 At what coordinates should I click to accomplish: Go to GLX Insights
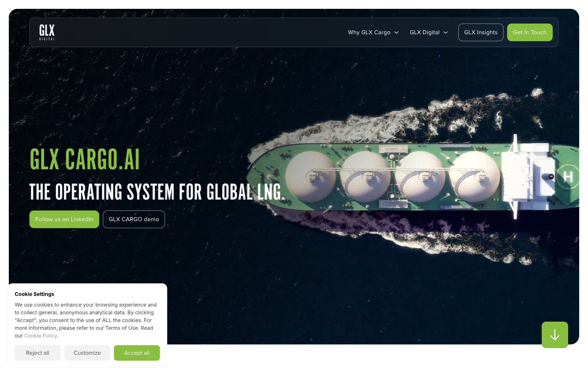coord(481,32)
